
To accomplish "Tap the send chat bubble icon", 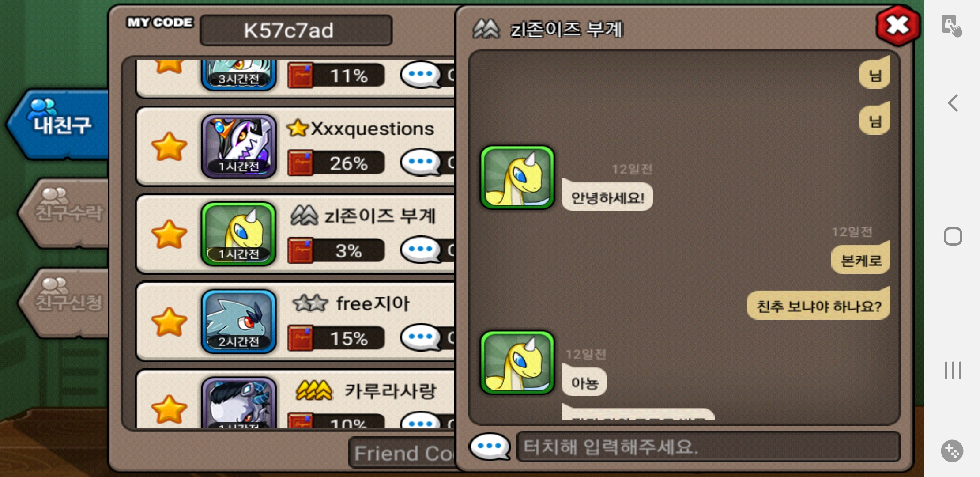I will [x=490, y=447].
